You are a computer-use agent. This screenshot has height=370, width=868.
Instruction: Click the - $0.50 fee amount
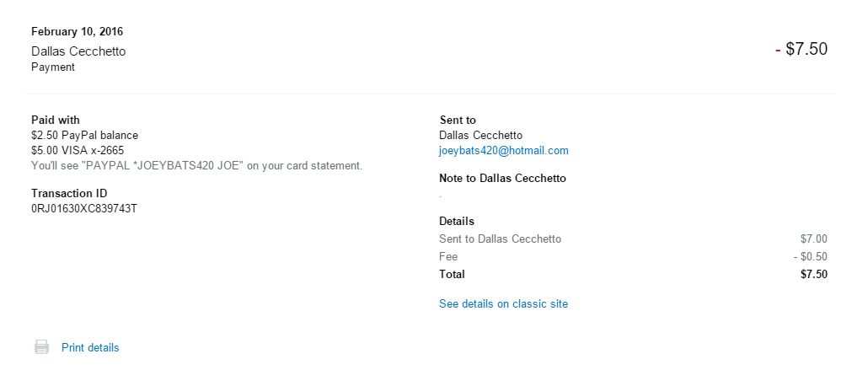810,256
